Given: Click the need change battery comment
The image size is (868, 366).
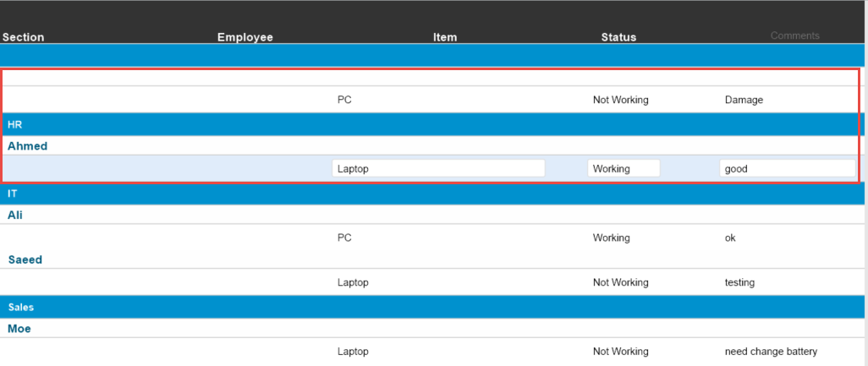Looking at the screenshot, I should click(771, 352).
